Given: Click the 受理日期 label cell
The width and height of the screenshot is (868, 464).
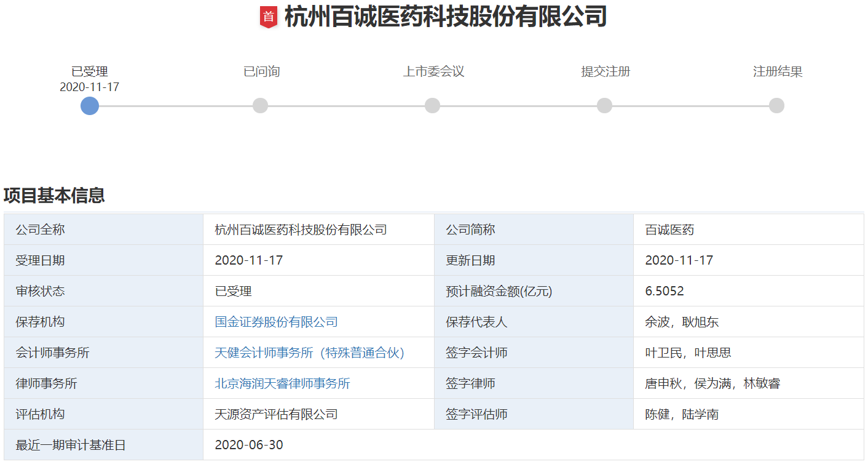Looking at the screenshot, I should [104, 260].
